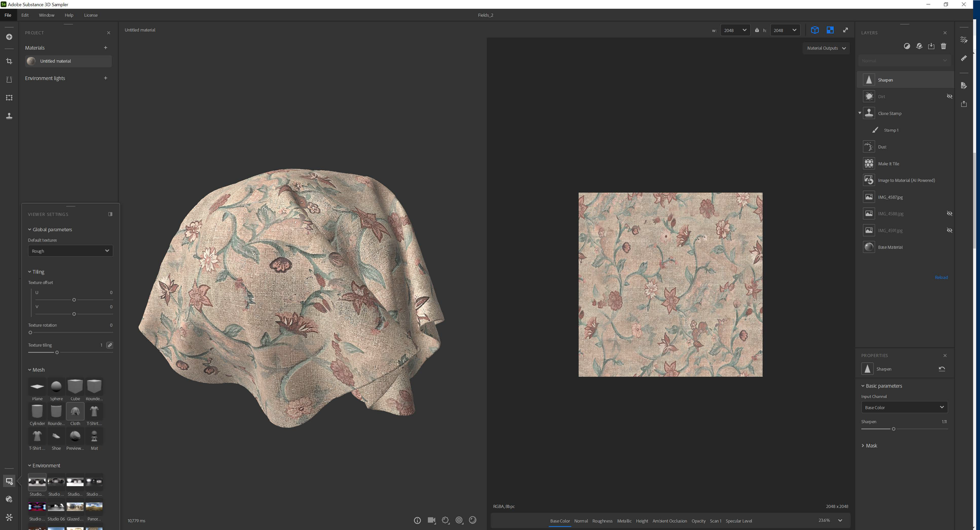Show the hidden Dirt layer
This screenshot has width=980, height=530.
pyautogui.click(x=949, y=97)
